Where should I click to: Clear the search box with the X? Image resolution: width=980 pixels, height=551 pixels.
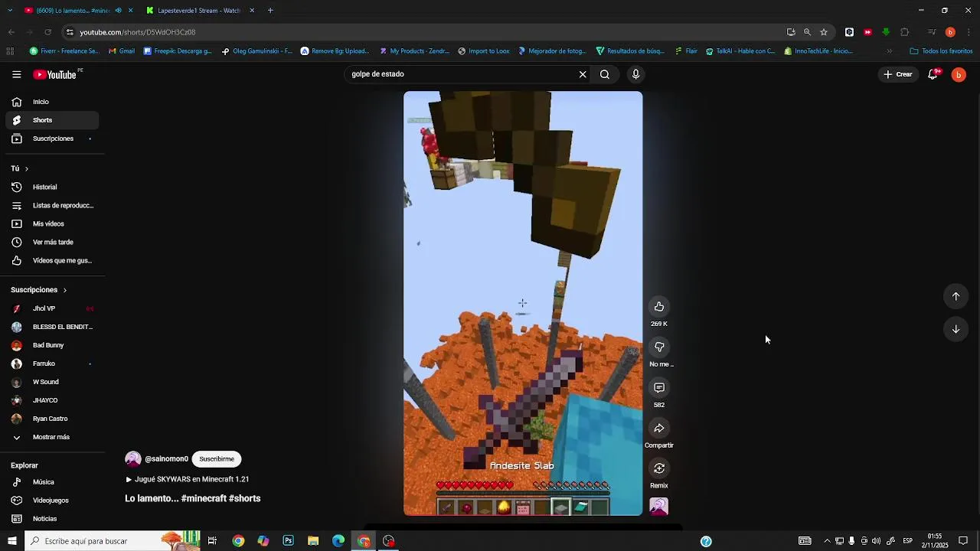click(583, 74)
